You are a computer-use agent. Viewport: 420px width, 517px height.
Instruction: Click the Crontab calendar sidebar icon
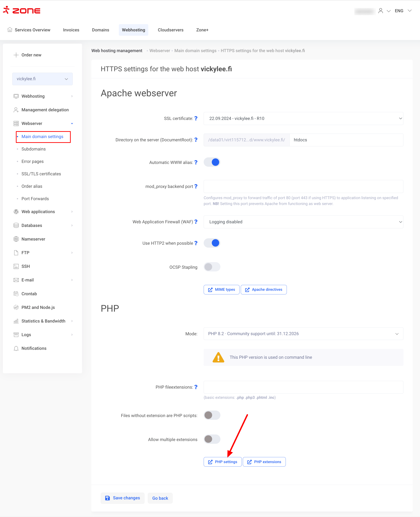(16, 294)
